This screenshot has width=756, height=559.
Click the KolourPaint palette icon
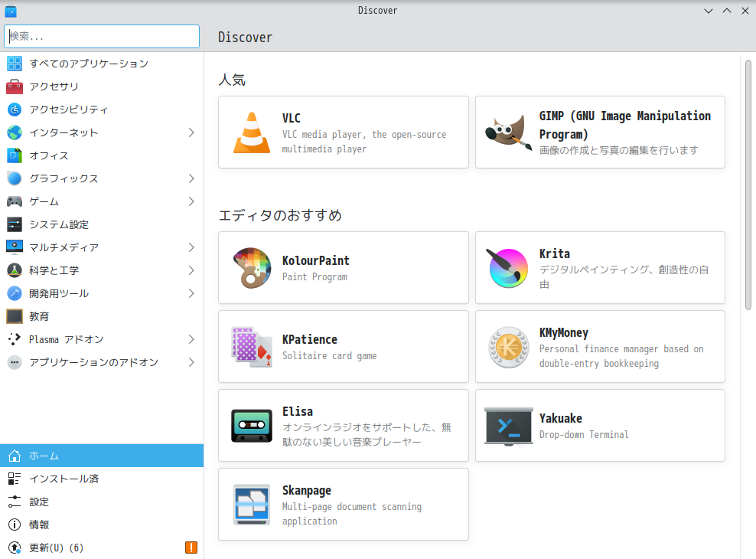tap(251, 268)
